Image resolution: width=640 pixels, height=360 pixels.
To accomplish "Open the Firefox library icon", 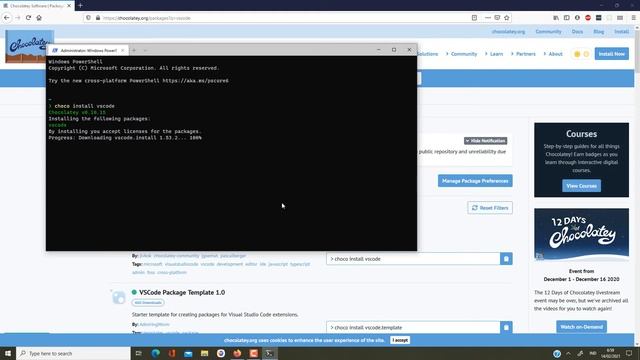I will (x=556, y=18).
